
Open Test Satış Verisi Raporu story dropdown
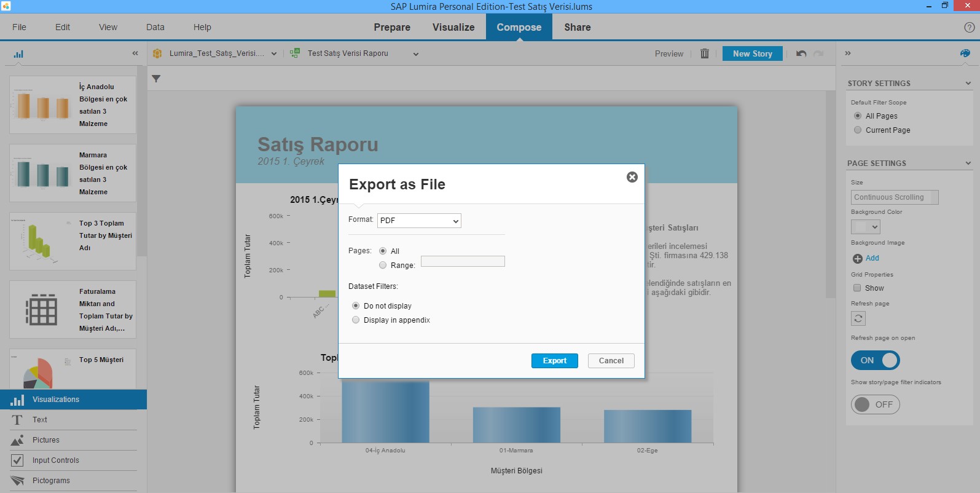point(415,54)
